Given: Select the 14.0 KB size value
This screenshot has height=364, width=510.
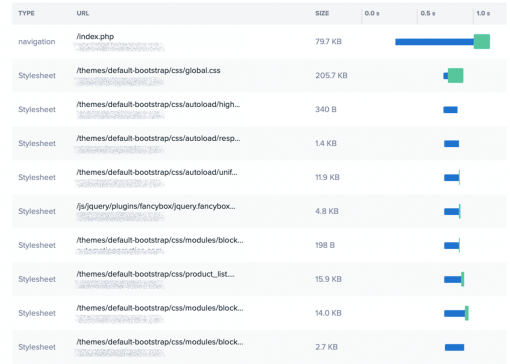Looking at the screenshot, I should (328, 313).
